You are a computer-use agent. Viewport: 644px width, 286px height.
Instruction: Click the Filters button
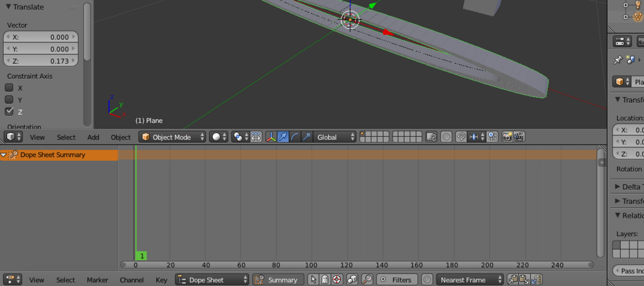click(397, 280)
